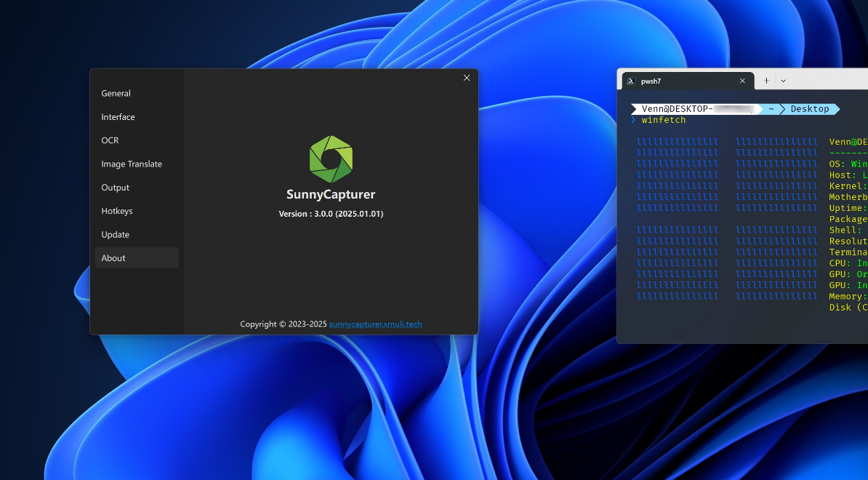Click the PowerShell icon on the pwsh7 tab
The height and width of the screenshot is (480, 868).
(631, 81)
